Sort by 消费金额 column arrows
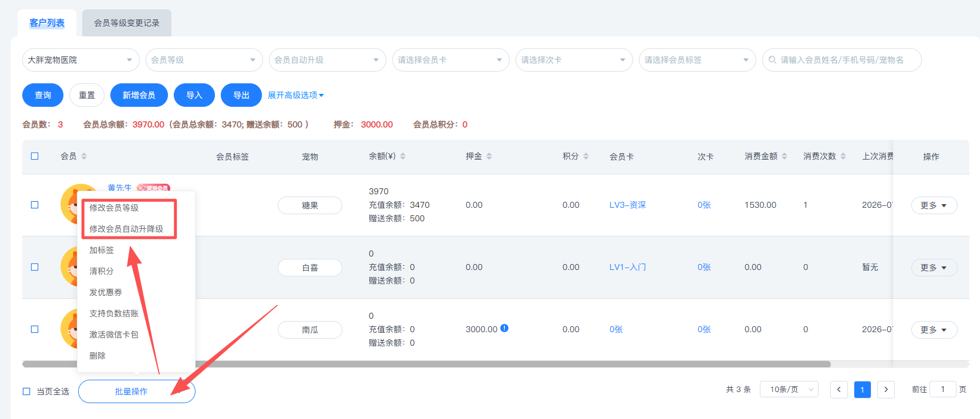 pyautogui.click(x=784, y=156)
